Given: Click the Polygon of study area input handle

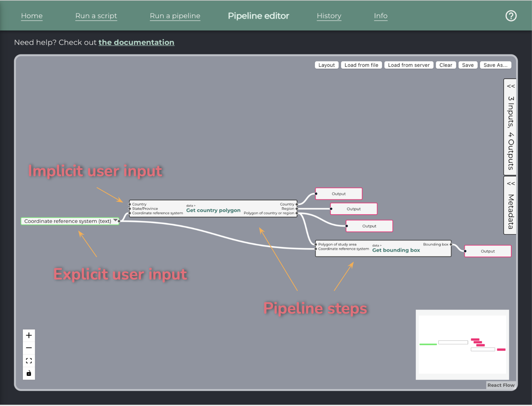Looking at the screenshot, I should 316,244.
